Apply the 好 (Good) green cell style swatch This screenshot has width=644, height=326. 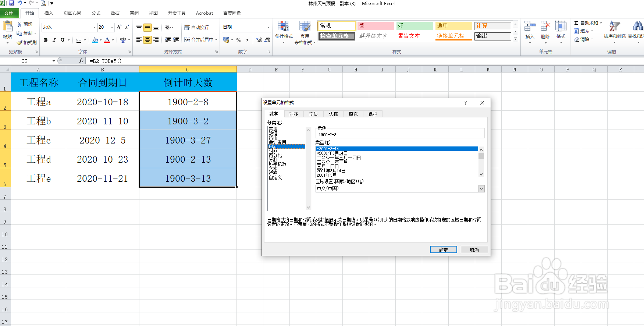click(x=414, y=26)
